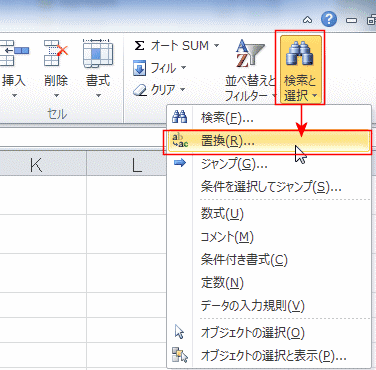Choose オブジェクトの選択(O) option
Image resolution: width=376 pixels, height=370 pixels.
click(x=269, y=332)
